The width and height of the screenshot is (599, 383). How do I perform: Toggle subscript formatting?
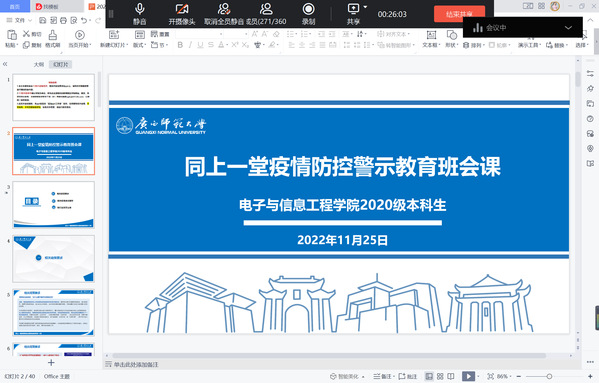click(x=245, y=45)
